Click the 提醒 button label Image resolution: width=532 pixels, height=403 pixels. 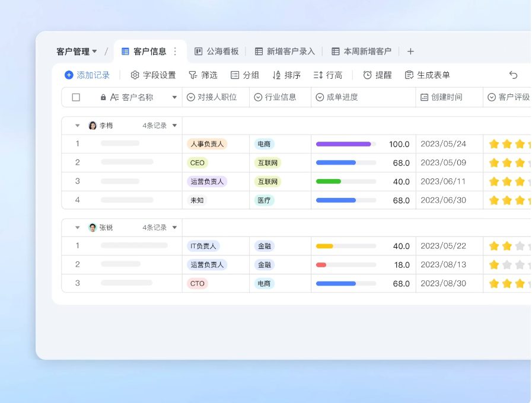pos(383,75)
